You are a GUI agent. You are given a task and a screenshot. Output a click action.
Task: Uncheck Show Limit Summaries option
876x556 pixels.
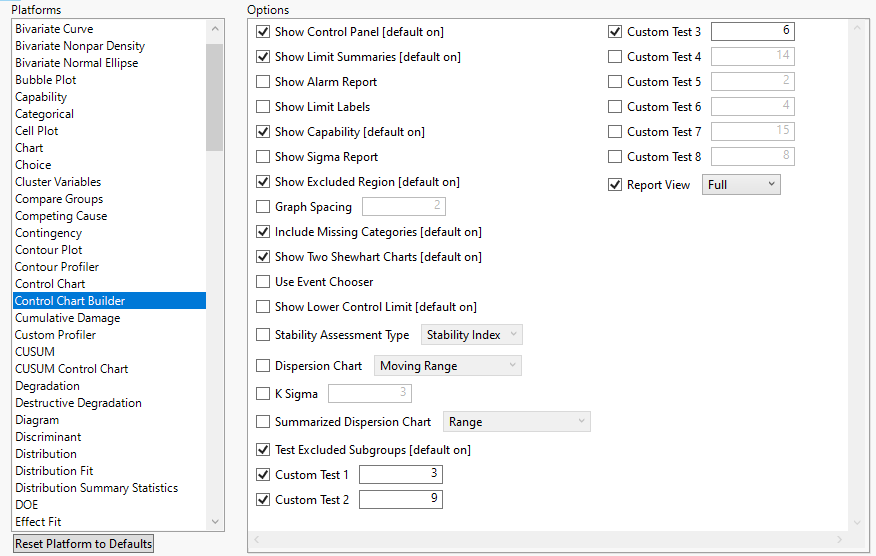pyautogui.click(x=263, y=56)
